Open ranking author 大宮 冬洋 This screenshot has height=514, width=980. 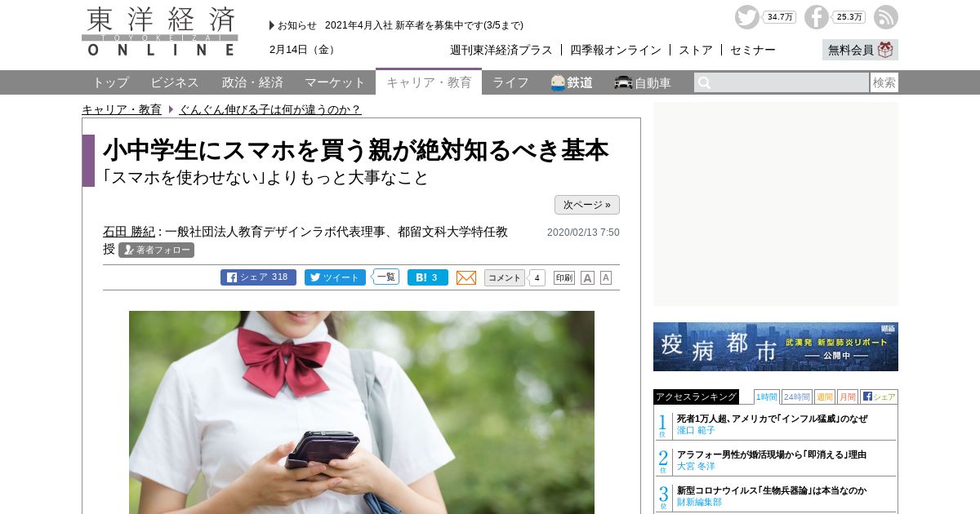click(x=696, y=466)
